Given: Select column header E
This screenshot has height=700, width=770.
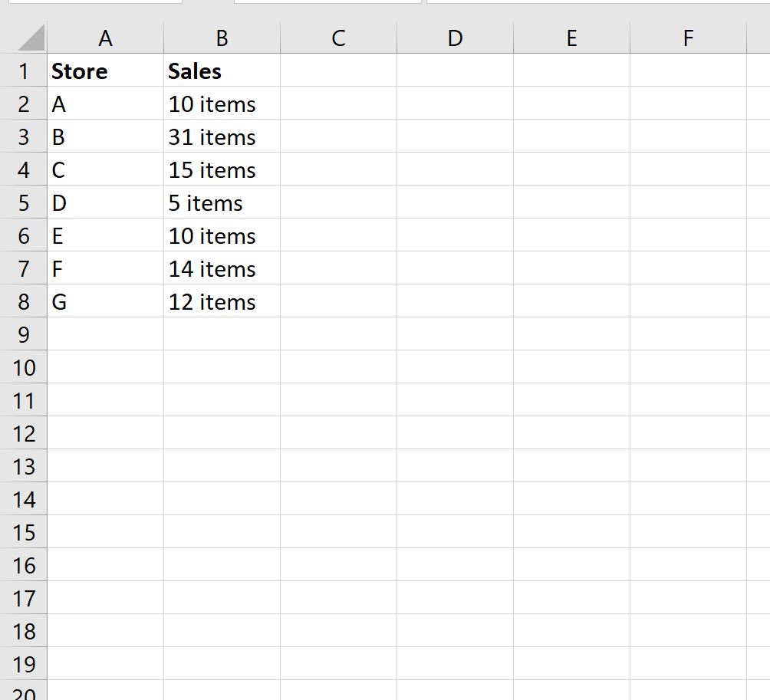Looking at the screenshot, I should click(571, 37).
